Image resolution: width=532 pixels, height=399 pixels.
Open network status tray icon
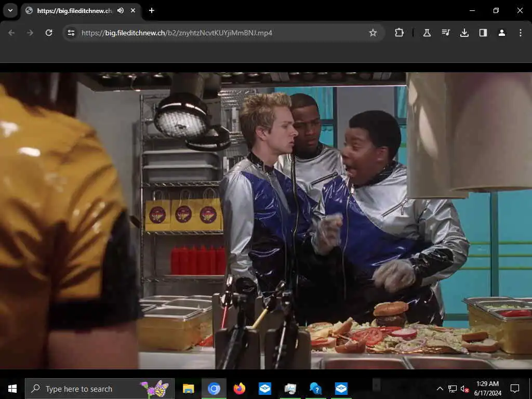tap(453, 389)
